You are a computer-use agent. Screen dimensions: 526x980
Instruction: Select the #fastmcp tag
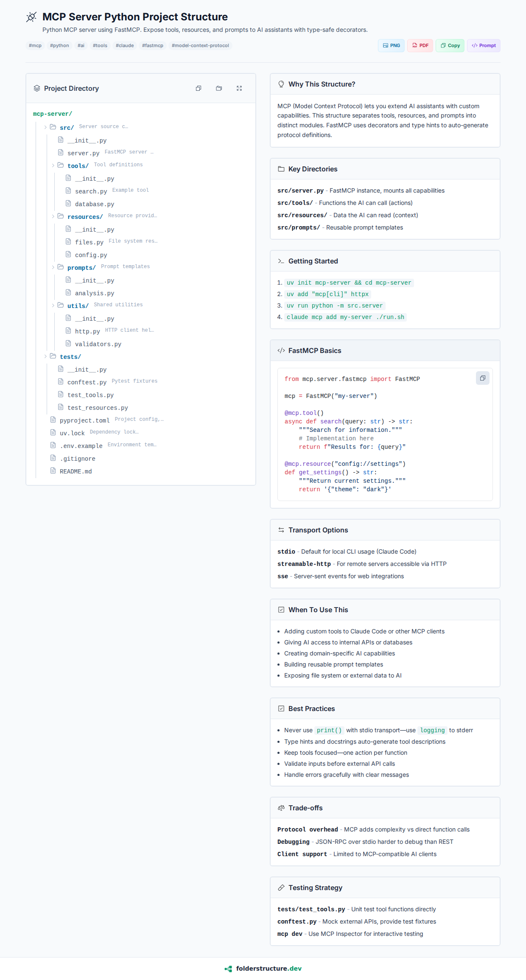(152, 45)
